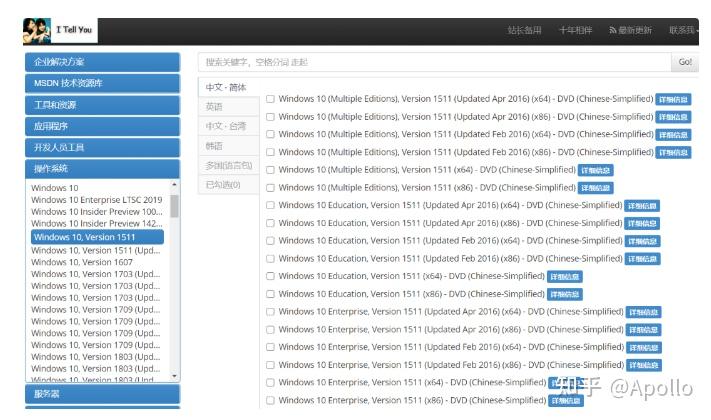Open the 开发人员工具 accordion section
711x420 pixels.
pos(102,147)
